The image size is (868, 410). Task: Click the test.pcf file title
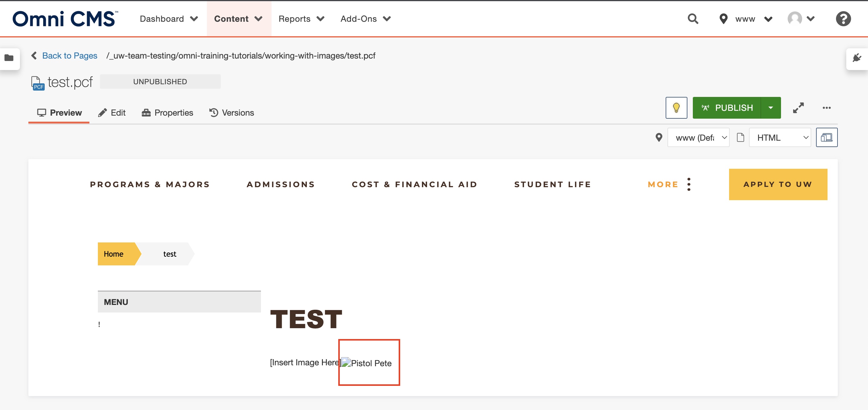[x=70, y=82]
